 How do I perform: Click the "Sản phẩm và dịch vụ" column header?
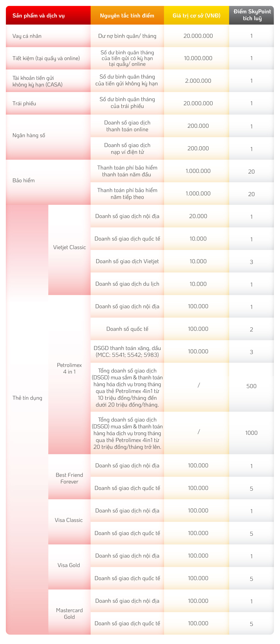39,15
